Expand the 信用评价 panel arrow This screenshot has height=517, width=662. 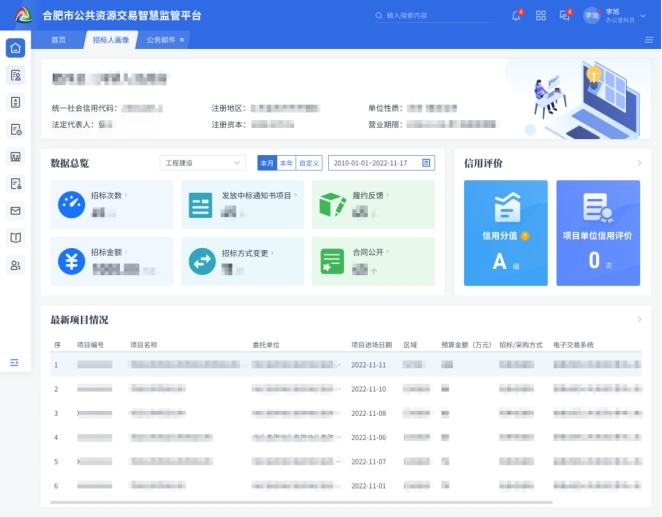[639, 163]
